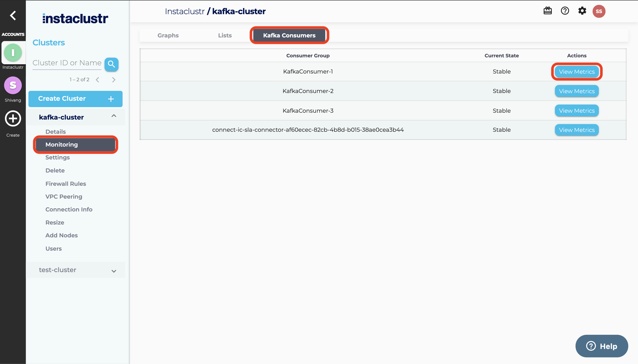
Task: Switch to the Graphs tab
Action: [168, 35]
